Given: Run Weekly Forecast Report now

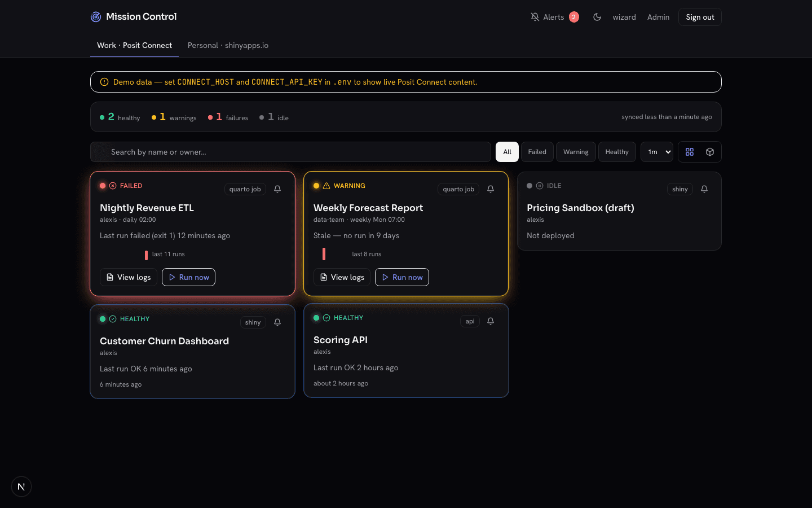Looking at the screenshot, I should click(402, 277).
